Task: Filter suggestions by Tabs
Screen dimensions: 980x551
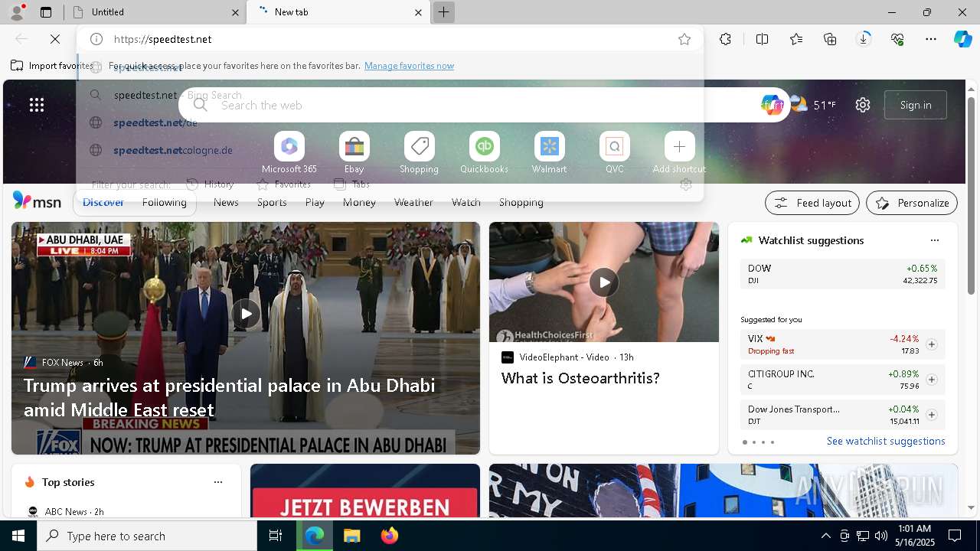Action: (352, 184)
